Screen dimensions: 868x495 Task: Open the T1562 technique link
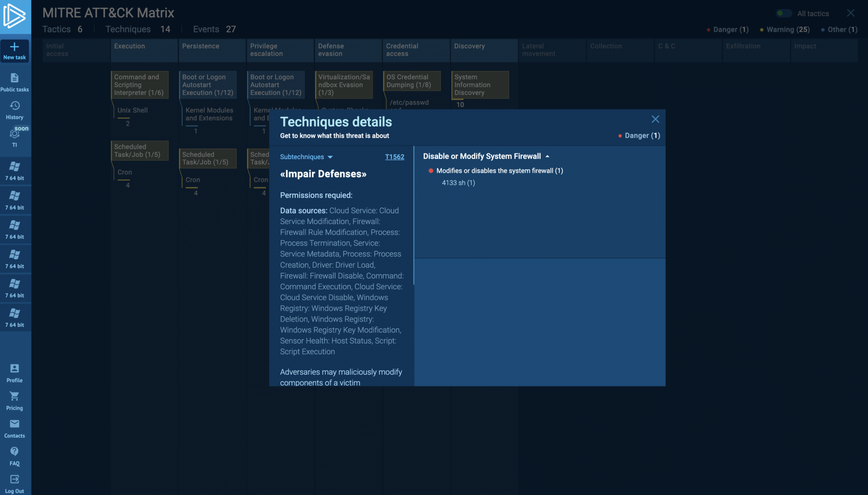(394, 157)
